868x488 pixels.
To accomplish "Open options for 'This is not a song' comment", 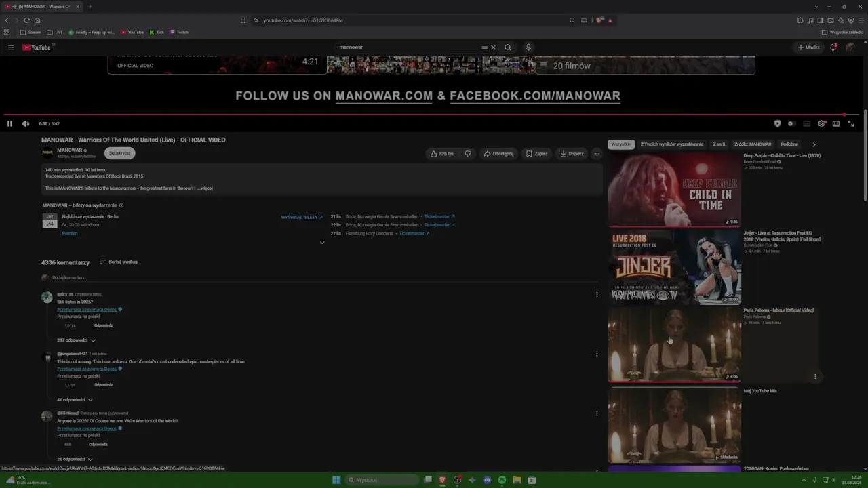I will (x=597, y=354).
